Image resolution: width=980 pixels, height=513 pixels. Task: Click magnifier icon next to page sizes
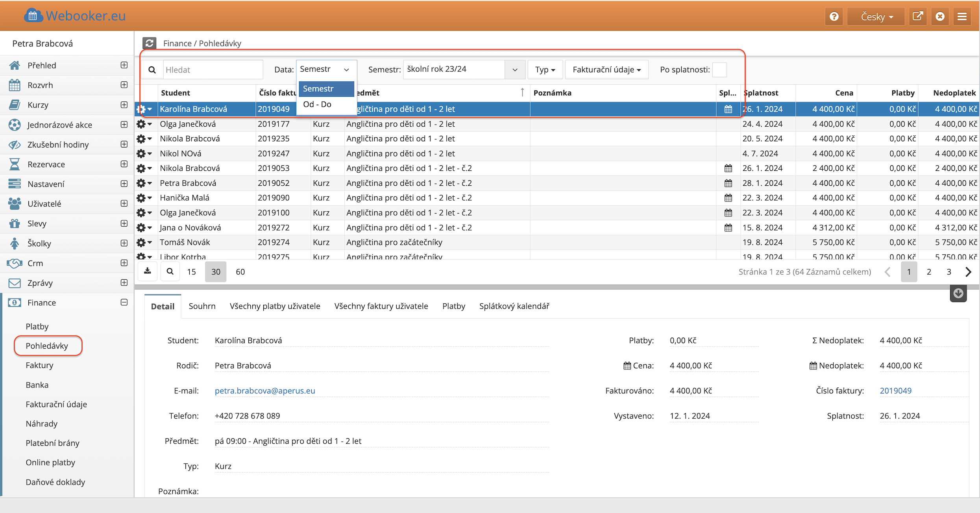pos(170,271)
